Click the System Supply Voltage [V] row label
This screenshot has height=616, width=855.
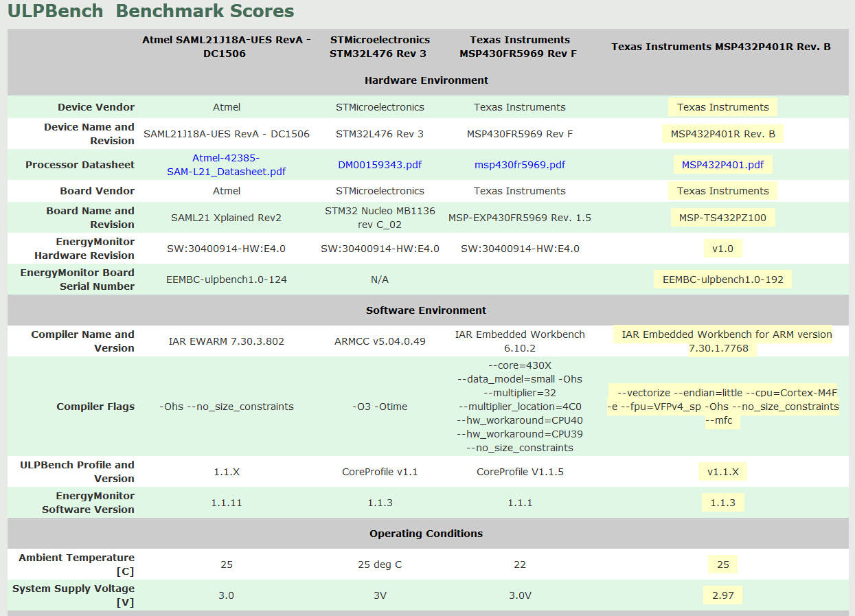tap(73, 595)
